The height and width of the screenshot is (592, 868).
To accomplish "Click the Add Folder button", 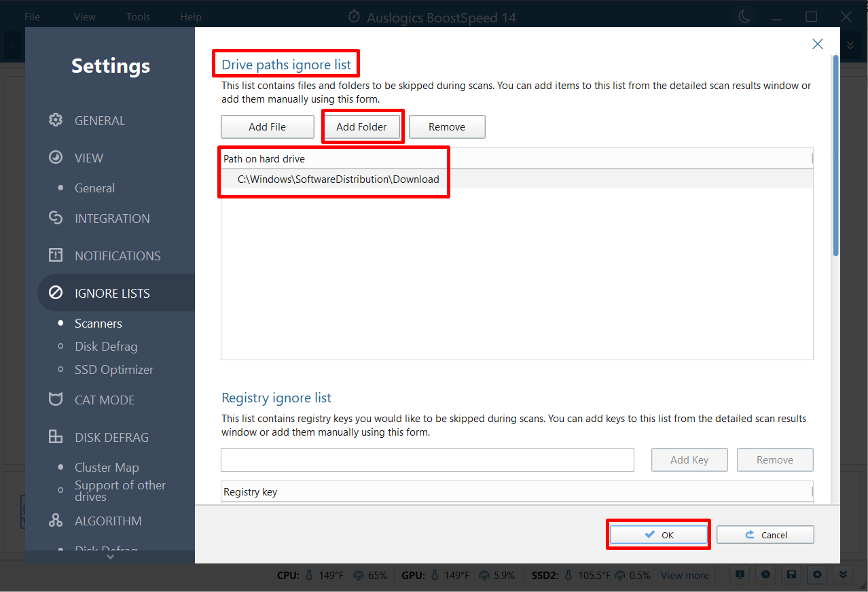I will 361,127.
